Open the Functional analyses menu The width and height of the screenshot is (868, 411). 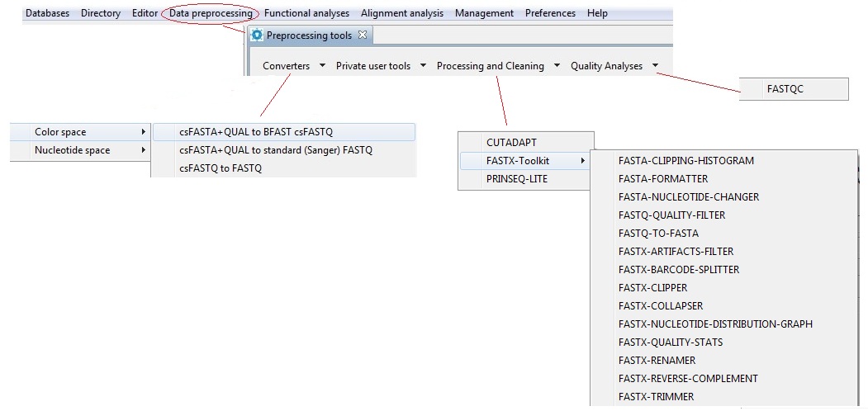306,13
